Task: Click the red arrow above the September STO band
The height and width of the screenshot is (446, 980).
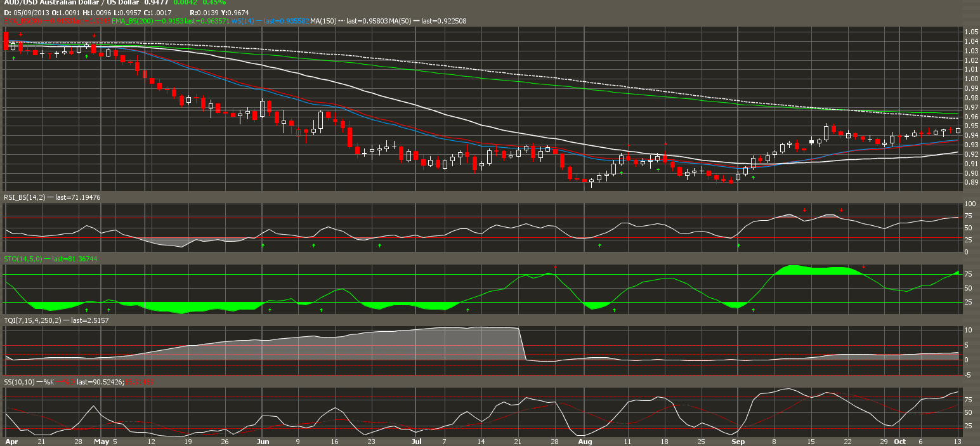Action: coord(863,266)
